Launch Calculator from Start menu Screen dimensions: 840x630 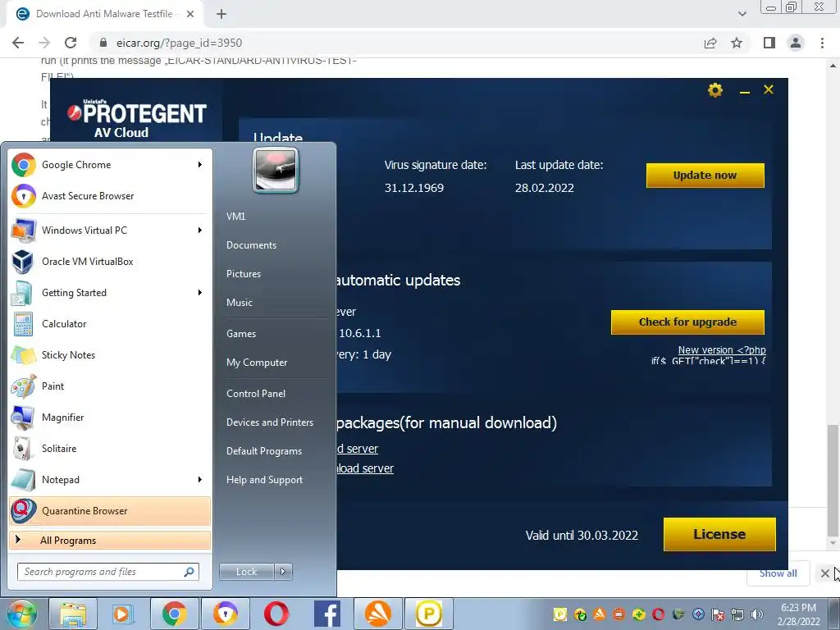110,323
